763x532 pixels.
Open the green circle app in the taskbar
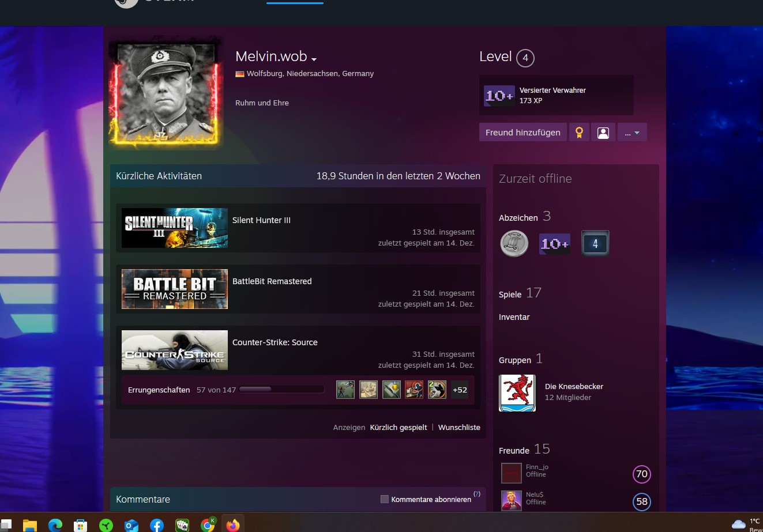106,525
